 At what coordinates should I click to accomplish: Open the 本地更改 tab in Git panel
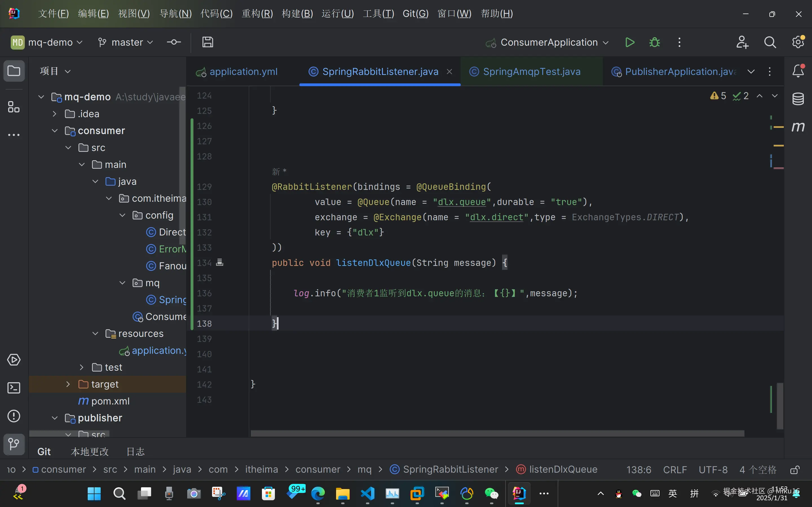tap(90, 452)
